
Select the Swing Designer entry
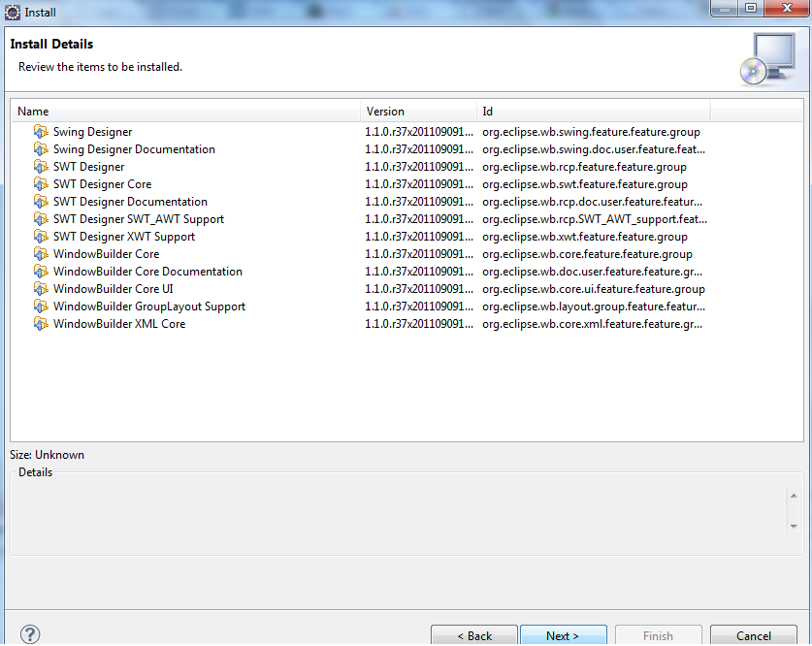(x=93, y=132)
